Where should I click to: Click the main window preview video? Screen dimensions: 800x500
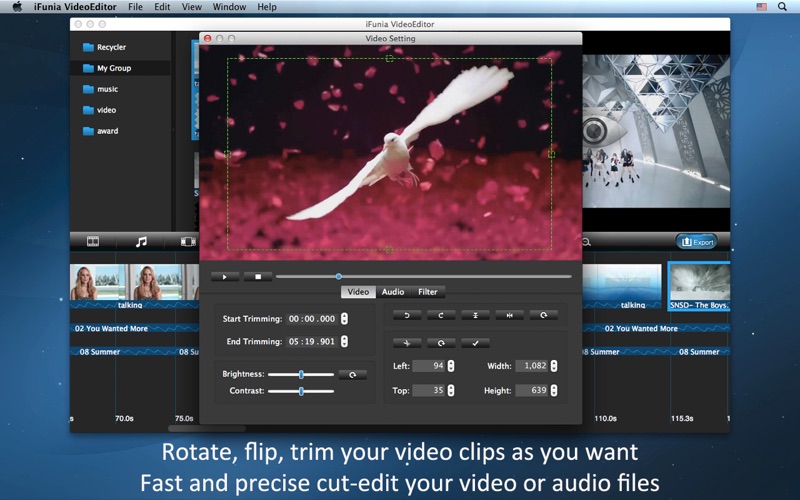(x=656, y=131)
